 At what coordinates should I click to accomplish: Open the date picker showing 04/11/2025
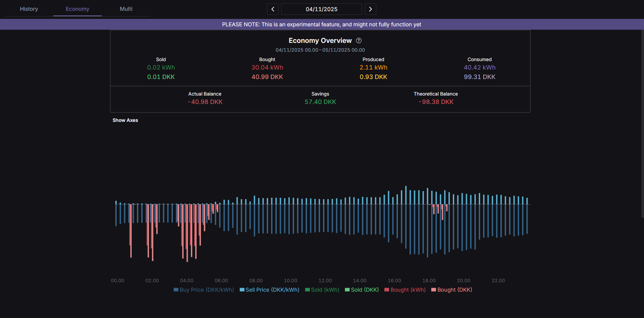tap(321, 9)
